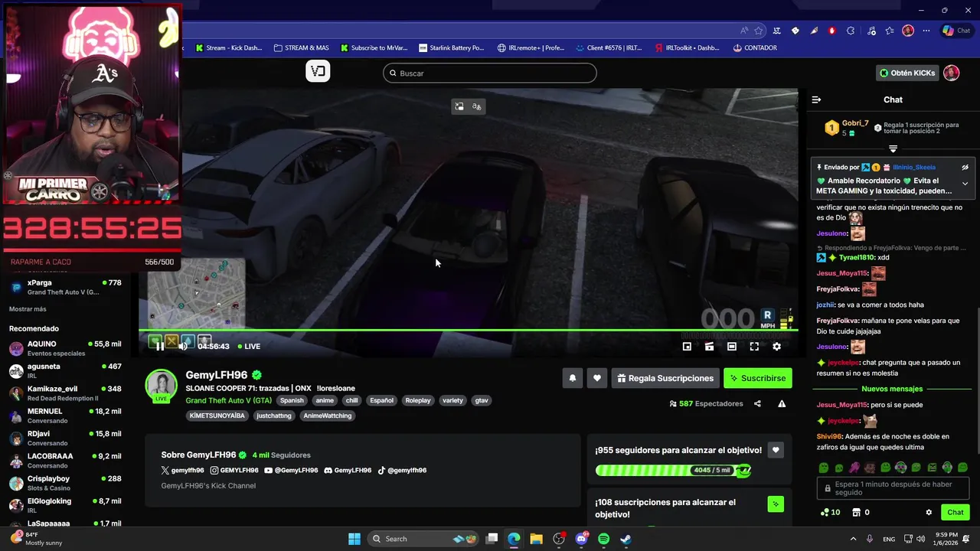980x551 pixels.
Task: Open Kamikaze_evil recommended channel
Action: coord(65,393)
